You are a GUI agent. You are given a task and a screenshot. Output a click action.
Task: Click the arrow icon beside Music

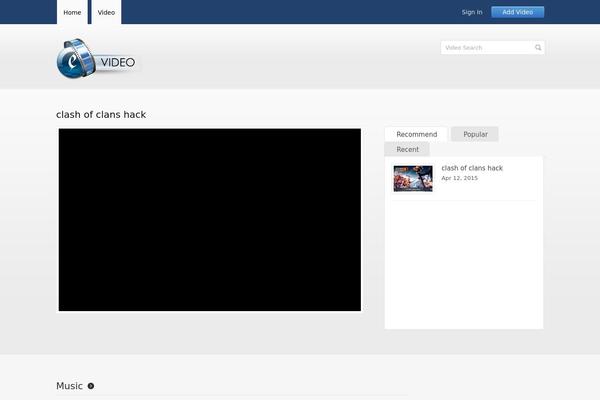click(x=91, y=386)
